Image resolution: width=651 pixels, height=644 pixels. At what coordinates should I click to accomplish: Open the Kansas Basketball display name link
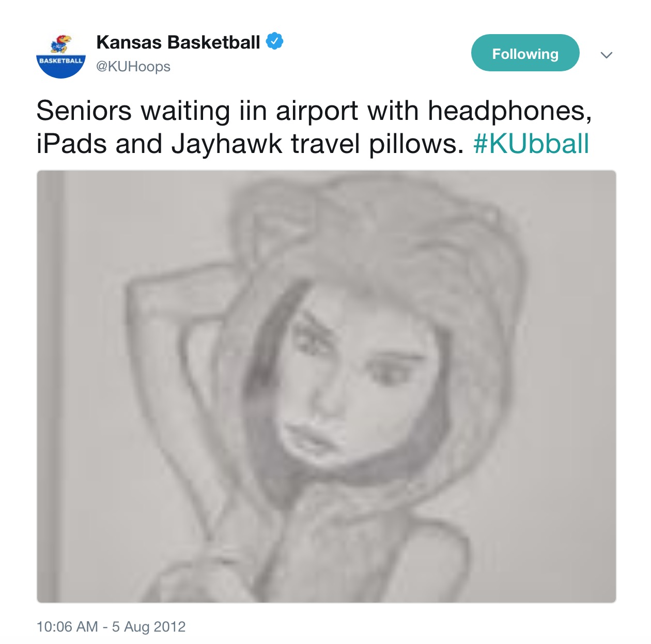(x=178, y=42)
